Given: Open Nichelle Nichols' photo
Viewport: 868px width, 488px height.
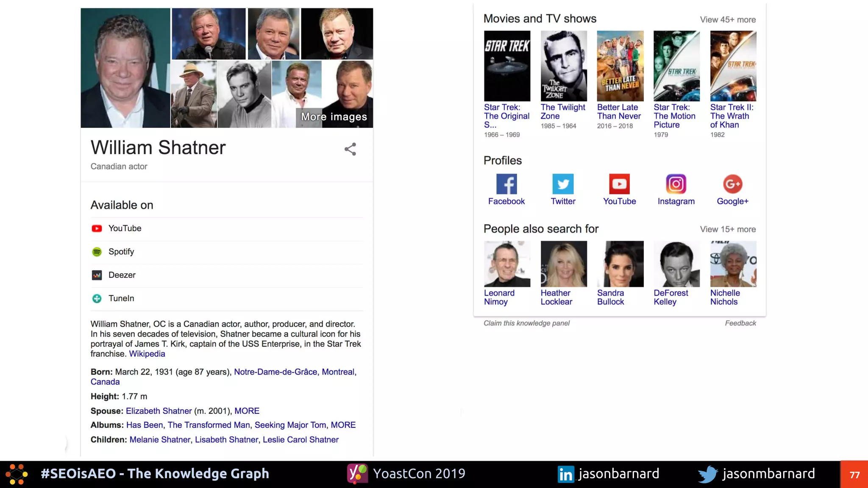Looking at the screenshot, I should 733,264.
